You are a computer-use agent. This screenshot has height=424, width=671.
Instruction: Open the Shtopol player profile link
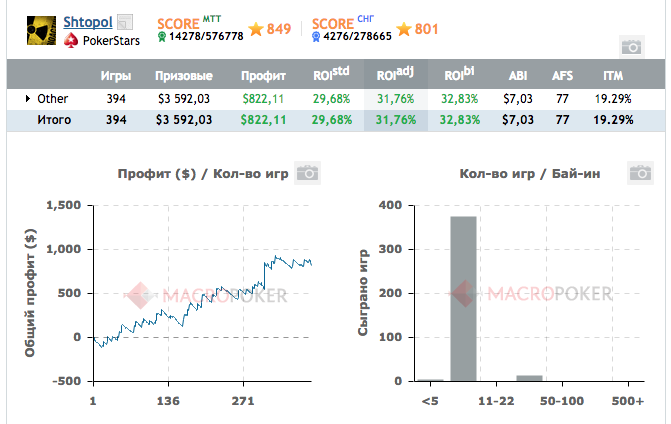pos(88,22)
